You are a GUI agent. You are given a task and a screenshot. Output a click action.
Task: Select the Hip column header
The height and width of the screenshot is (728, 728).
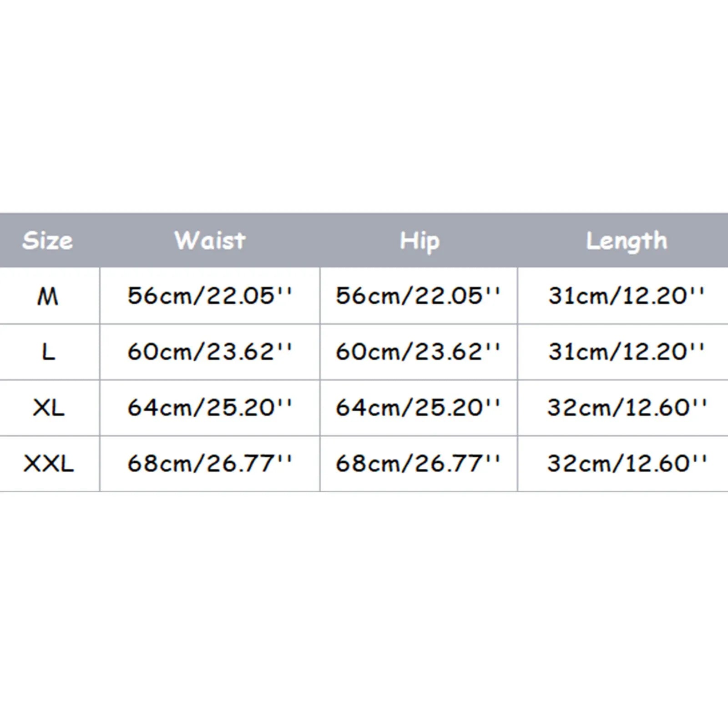[x=419, y=241]
